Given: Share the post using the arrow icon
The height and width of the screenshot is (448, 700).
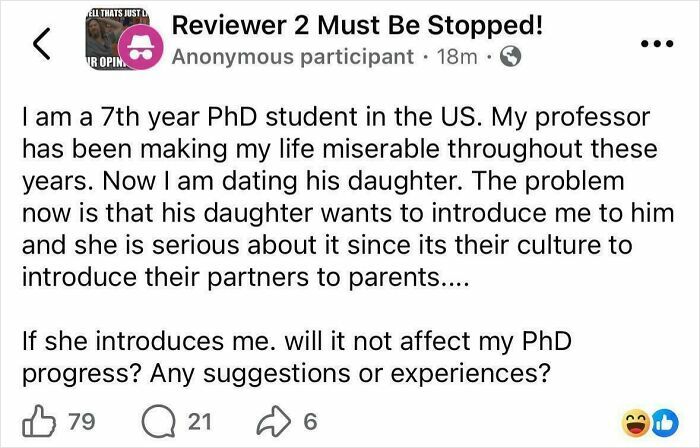Looking at the screenshot, I should pos(272,421).
